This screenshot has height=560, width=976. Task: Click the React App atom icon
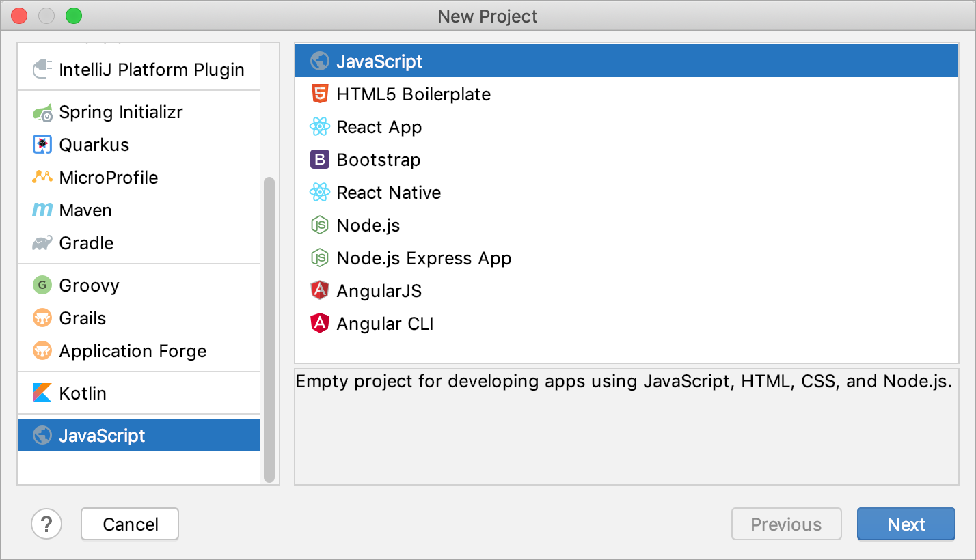click(319, 127)
